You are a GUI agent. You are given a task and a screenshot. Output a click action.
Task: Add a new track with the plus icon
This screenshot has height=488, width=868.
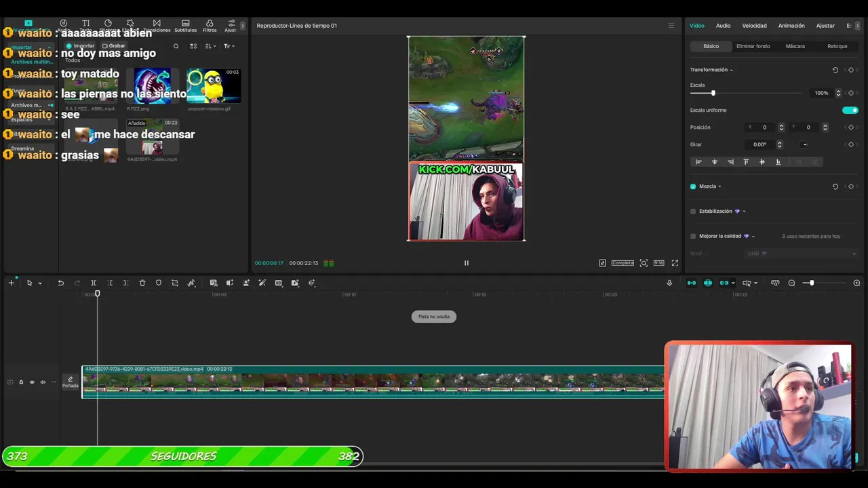coord(11,283)
